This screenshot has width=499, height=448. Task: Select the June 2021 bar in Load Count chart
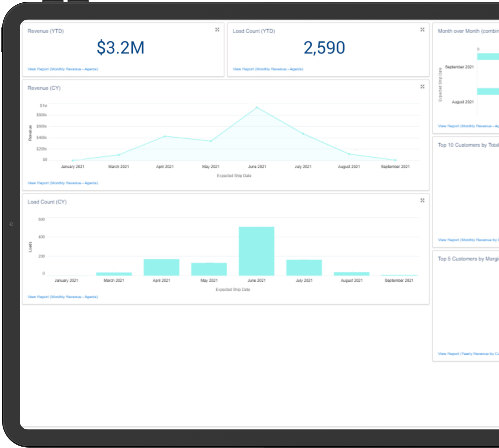coord(256,251)
